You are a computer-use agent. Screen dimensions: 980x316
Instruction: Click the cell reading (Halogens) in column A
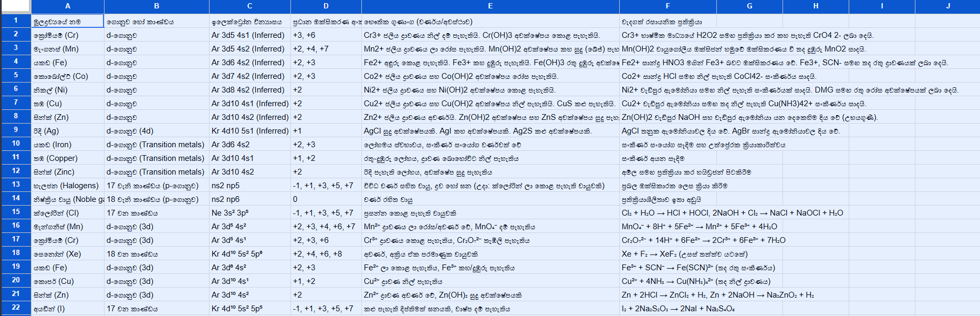tap(68, 186)
